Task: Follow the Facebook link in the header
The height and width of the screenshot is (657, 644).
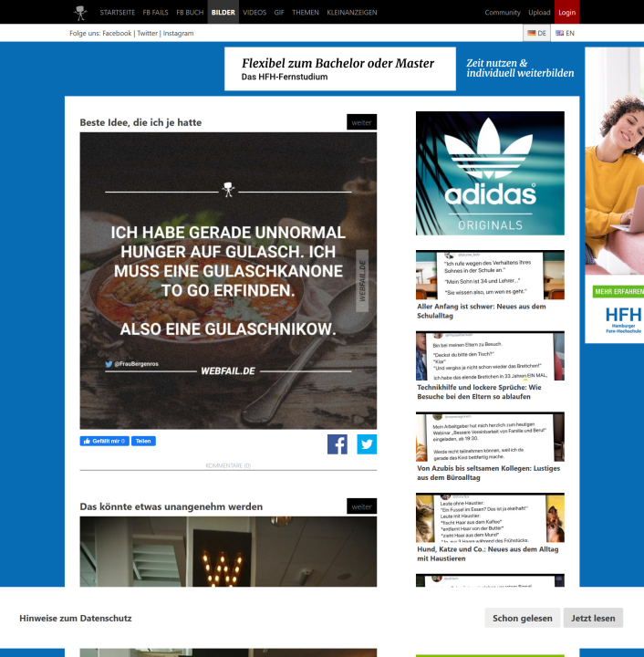Action: pyautogui.click(x=117, y=33)
